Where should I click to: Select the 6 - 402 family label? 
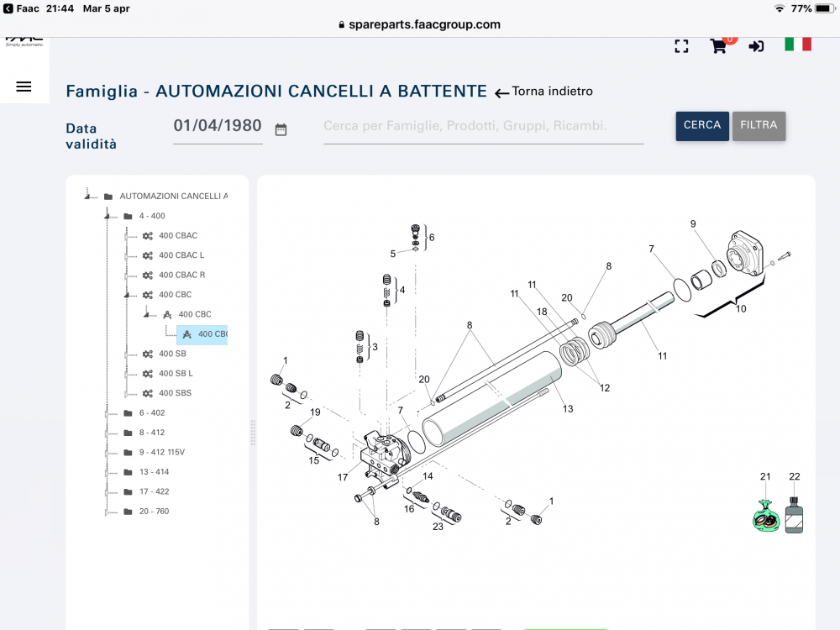click(152, 413)
